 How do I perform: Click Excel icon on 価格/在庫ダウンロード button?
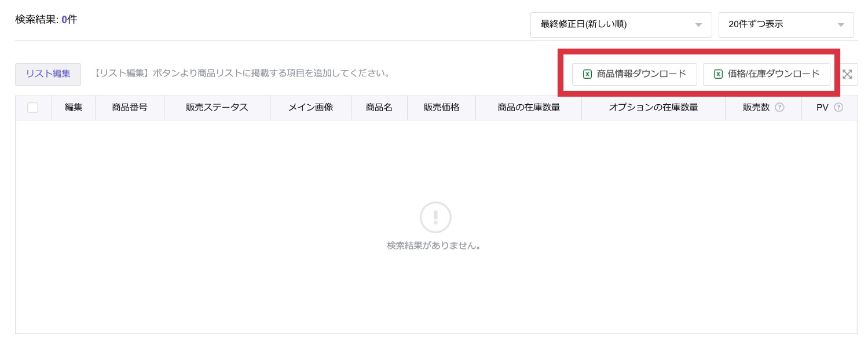pos(718,74)
